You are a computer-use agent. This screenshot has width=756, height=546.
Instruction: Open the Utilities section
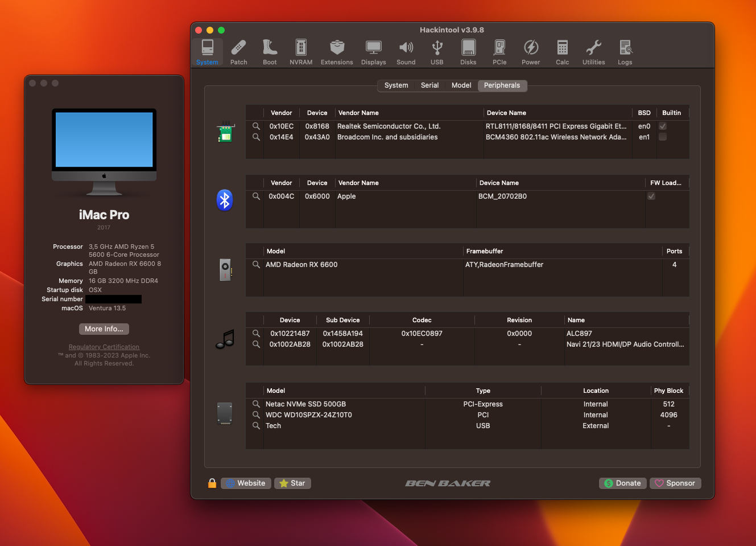(594, 52)
